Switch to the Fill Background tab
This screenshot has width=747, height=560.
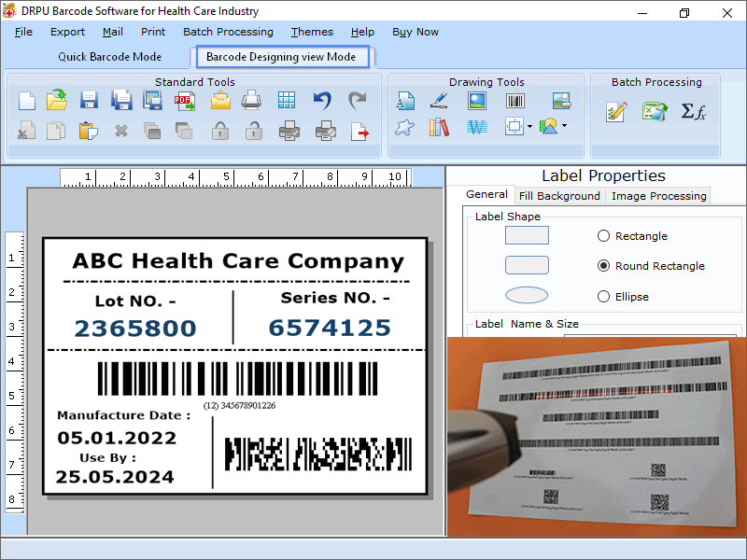tap(559, 196)
